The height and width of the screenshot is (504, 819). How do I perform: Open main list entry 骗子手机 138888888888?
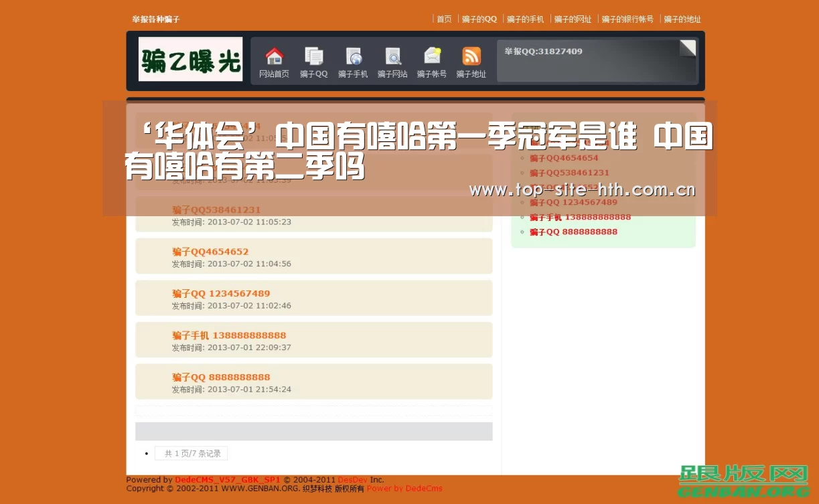point(229,335)
